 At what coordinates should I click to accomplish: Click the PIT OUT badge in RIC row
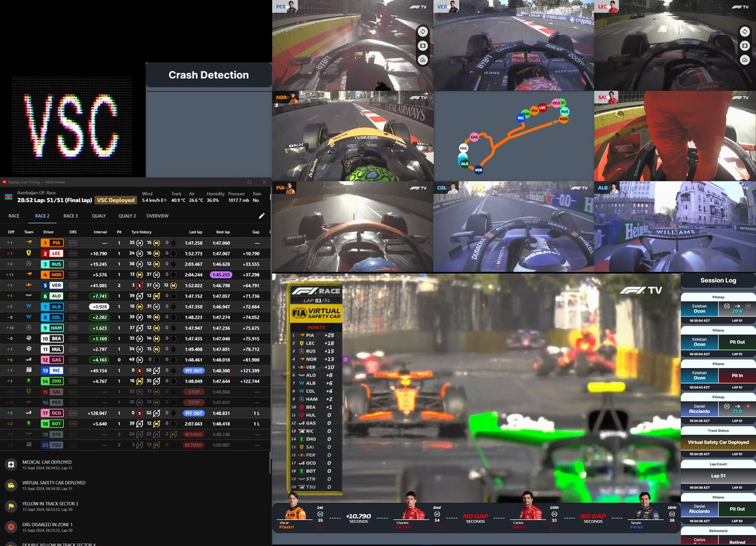coord(194,371)
